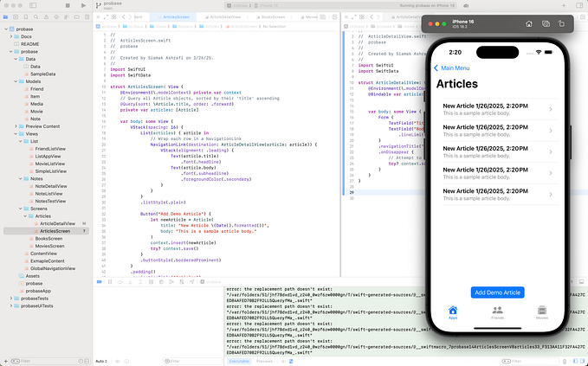Collapse the Notes folder
Screen dimensions: 588x366
(21, 179)
